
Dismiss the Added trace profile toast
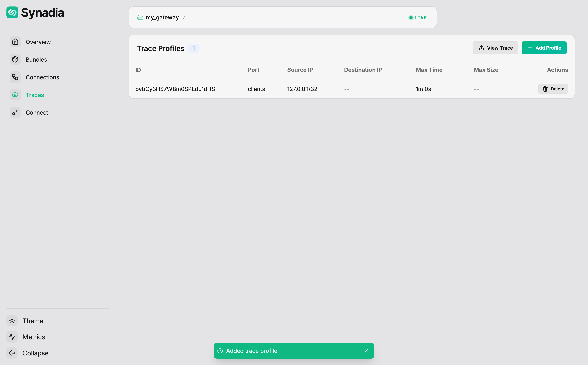coord(366,351)
